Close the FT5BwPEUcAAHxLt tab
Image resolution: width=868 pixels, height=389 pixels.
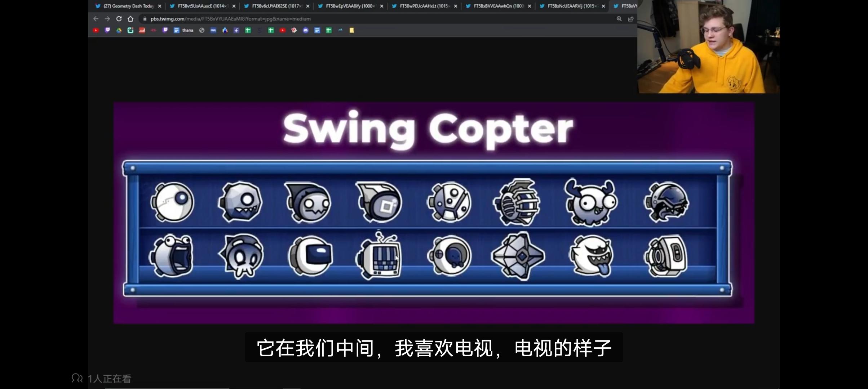point(456,6)
